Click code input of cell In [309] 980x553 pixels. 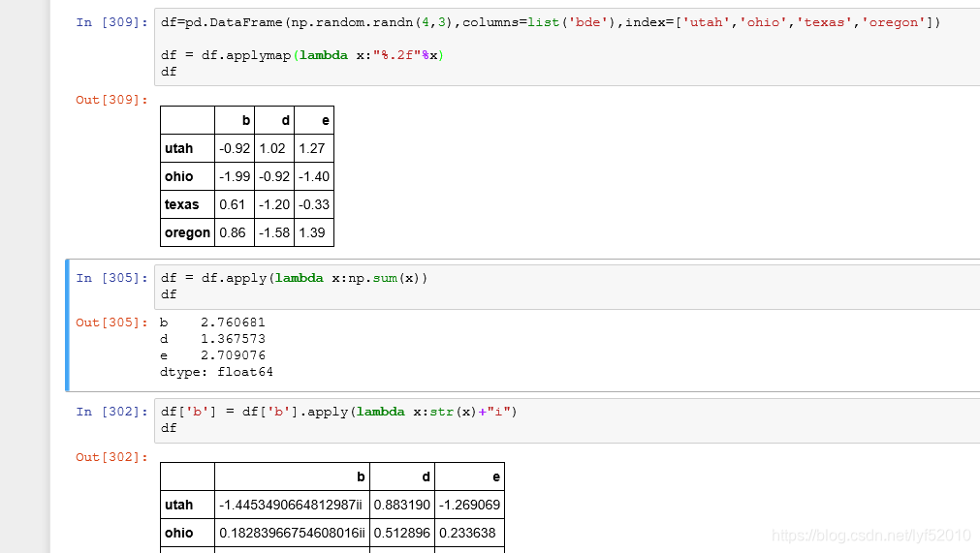point(567,46)
